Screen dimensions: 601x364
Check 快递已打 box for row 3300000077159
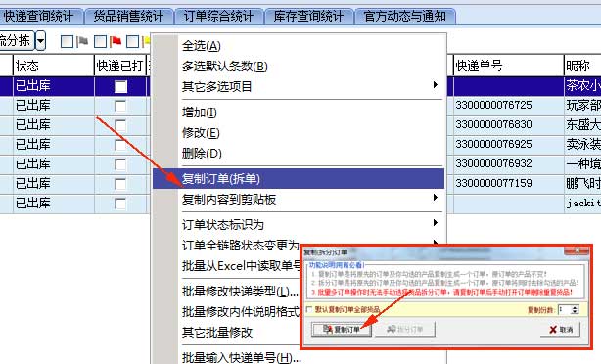pos(120,184)
